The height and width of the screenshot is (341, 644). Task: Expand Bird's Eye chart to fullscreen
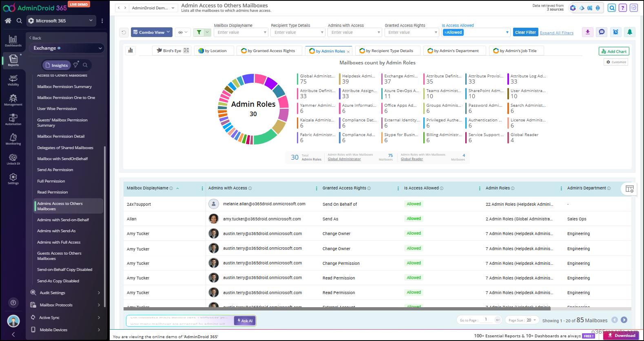pos(186,51)
